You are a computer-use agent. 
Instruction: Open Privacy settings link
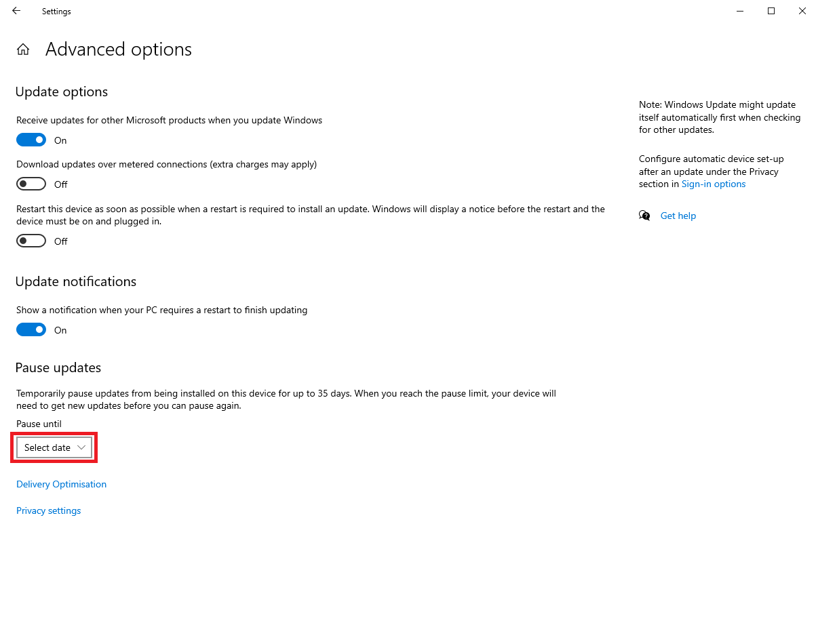(48, 510)
